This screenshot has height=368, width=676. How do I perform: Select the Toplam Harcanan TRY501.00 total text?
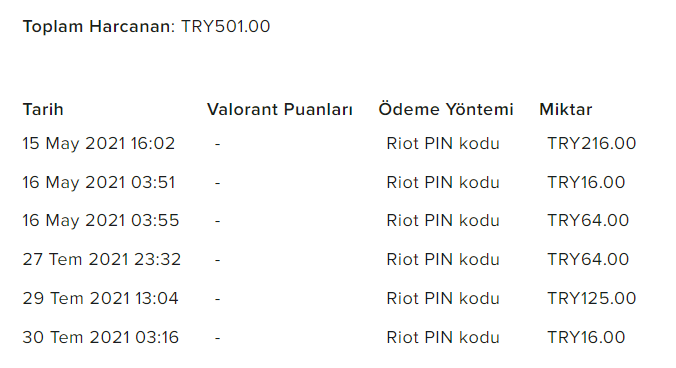point(146,26)
